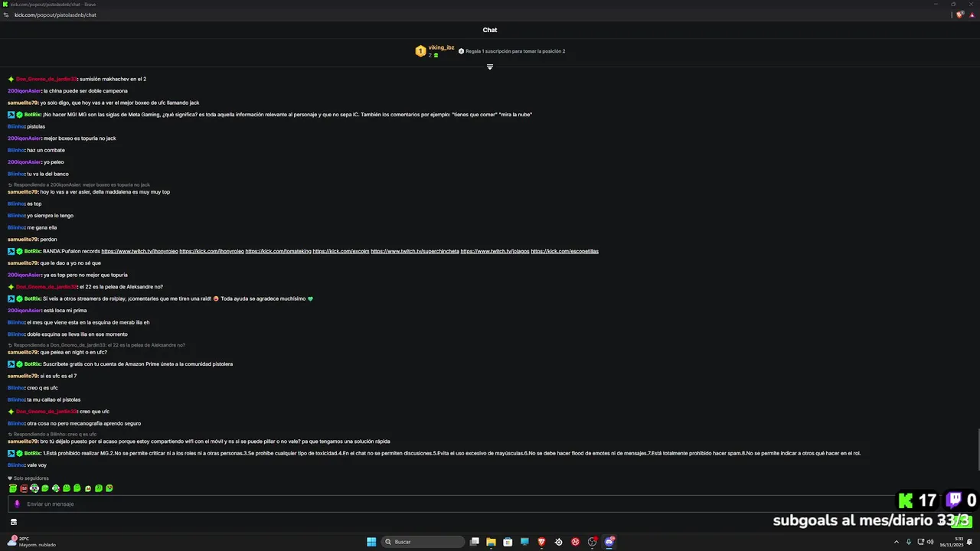Screen dimensions: 980x551
Task: Click the Kick address bar URL
Action: click(55, 15)
